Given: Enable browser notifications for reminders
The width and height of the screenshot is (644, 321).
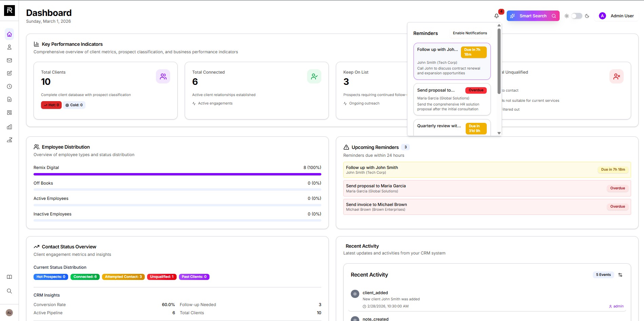Looking at the screenshot, I should tap(470, 33).
